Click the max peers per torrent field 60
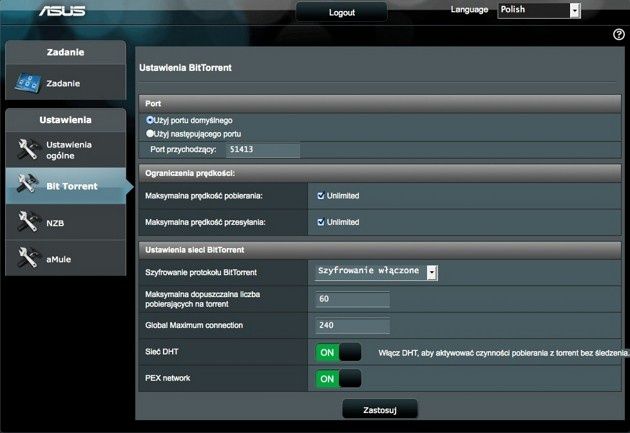The image size is (630, 433). [x=352, y=299]
